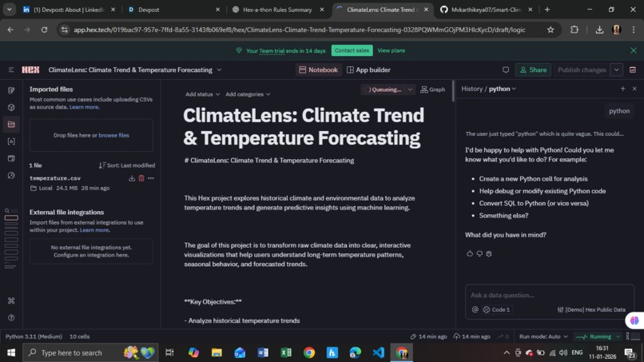Open the topmost sidebar outline icon
Screen dimensions: 644x362
point(11,90)
